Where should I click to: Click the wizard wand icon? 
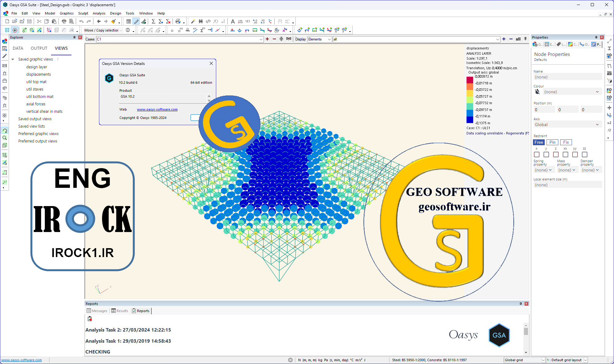[193, 21]
